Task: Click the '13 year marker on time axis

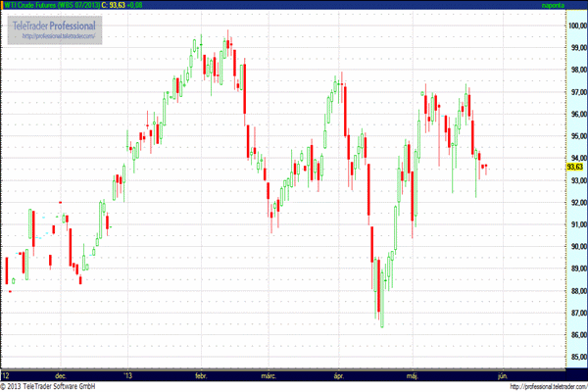Action: point(126,374)
